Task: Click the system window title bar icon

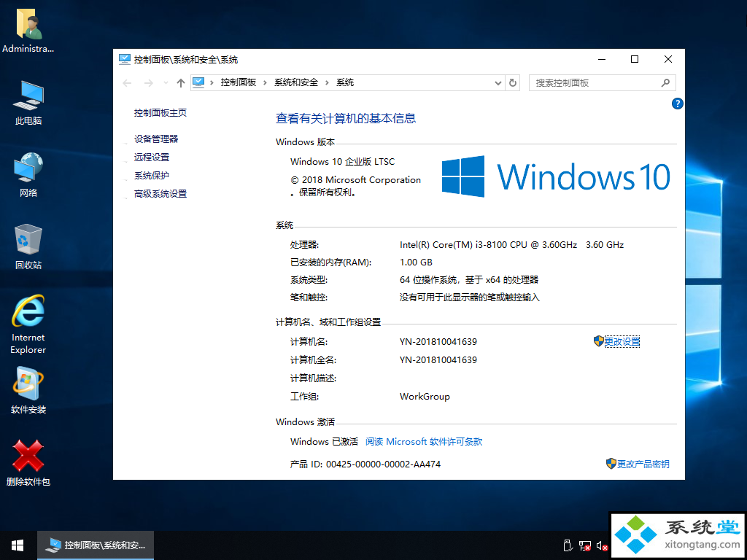Action: click(124, 59)
